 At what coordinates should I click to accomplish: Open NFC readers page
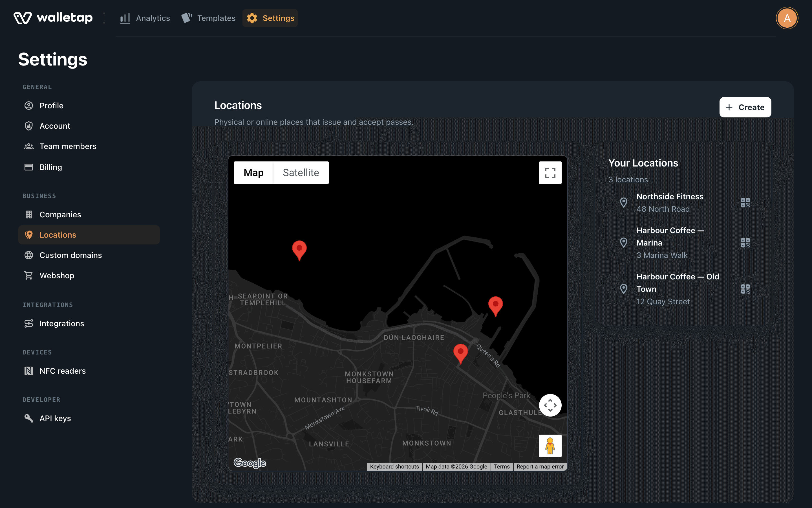[89, 371]
